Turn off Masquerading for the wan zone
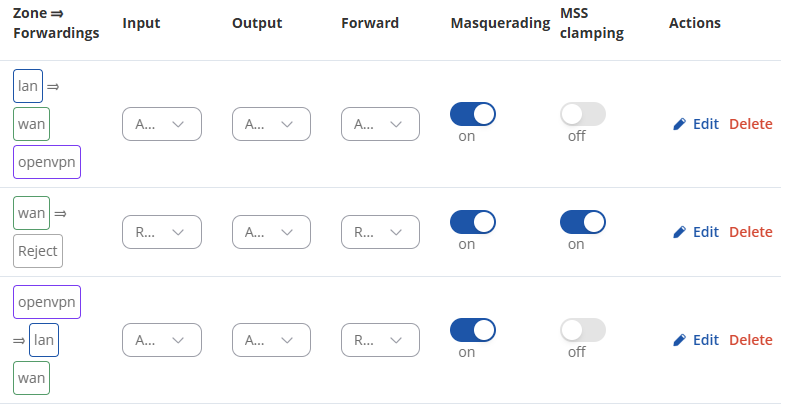 pyautogui.click(x=473, y=222)
